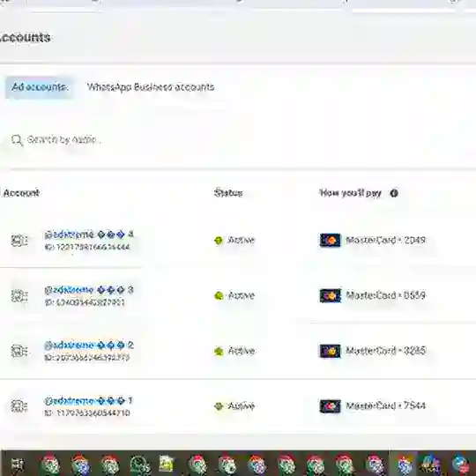Select the Ad accounts tab
This screenshot has width=476, height=476.
tap(39, 87)
